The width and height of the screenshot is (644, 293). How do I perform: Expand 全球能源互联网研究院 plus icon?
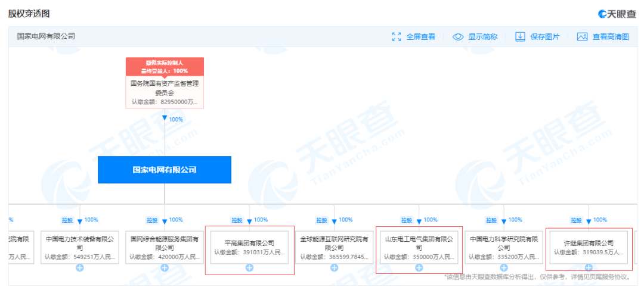[335, 268]
